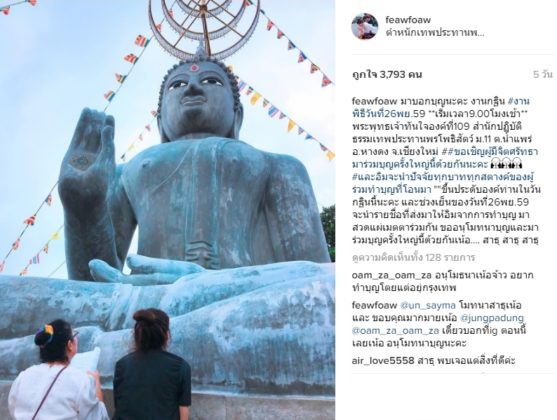Open the @jungpadung mention
Screen dimensions: 557x420
pyautogui.click(x=492, y=318)
